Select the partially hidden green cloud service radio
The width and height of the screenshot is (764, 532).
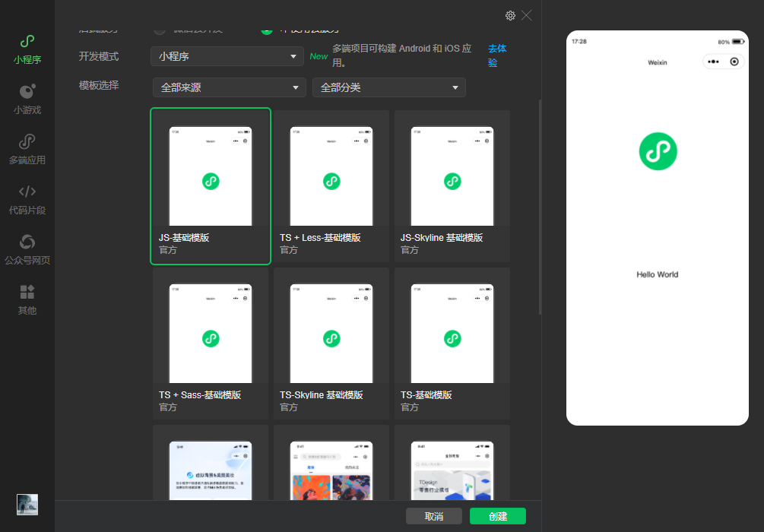(267, 31)
